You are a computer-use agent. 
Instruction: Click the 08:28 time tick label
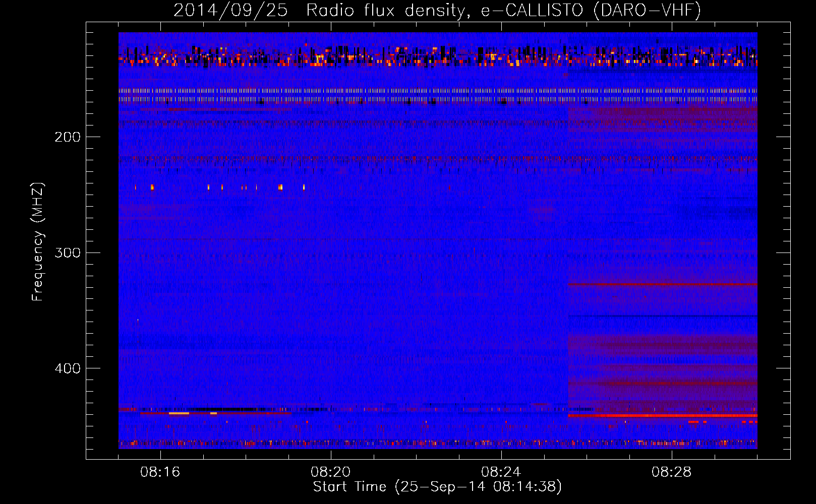tap(672, 472)
